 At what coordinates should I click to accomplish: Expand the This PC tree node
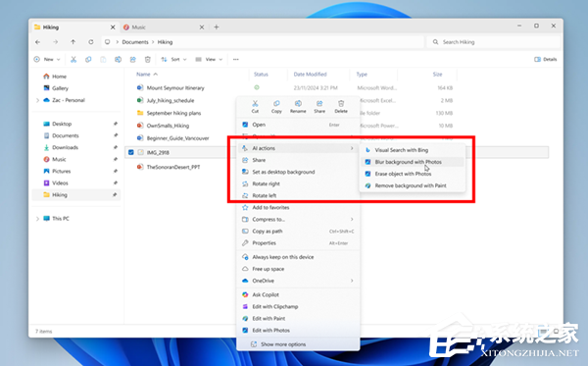click(37, 219)
